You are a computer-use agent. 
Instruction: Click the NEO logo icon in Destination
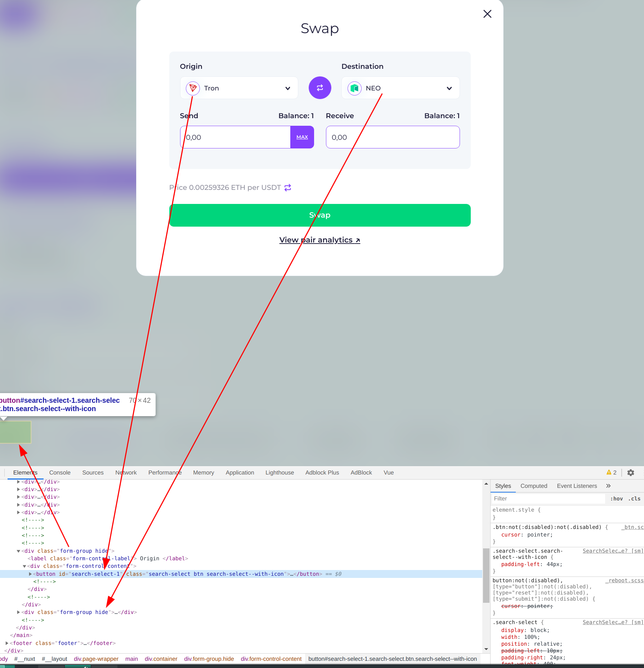tap(354, 88)
